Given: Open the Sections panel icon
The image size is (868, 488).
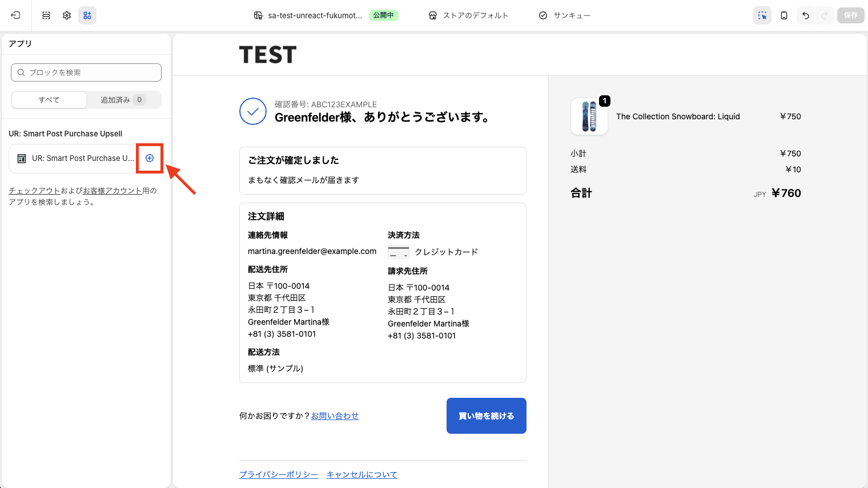Looking at the screenshot, I should 46,15.
